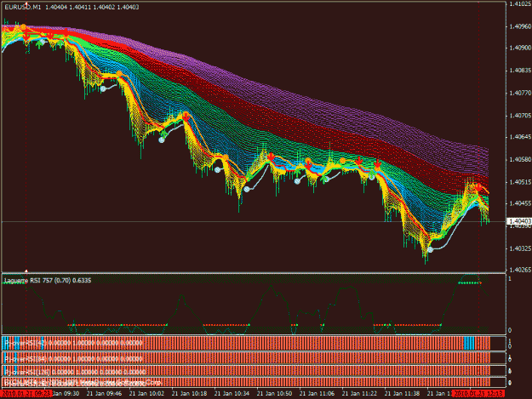Click the 21 Jan 10:02 time label

coord(146,394)
